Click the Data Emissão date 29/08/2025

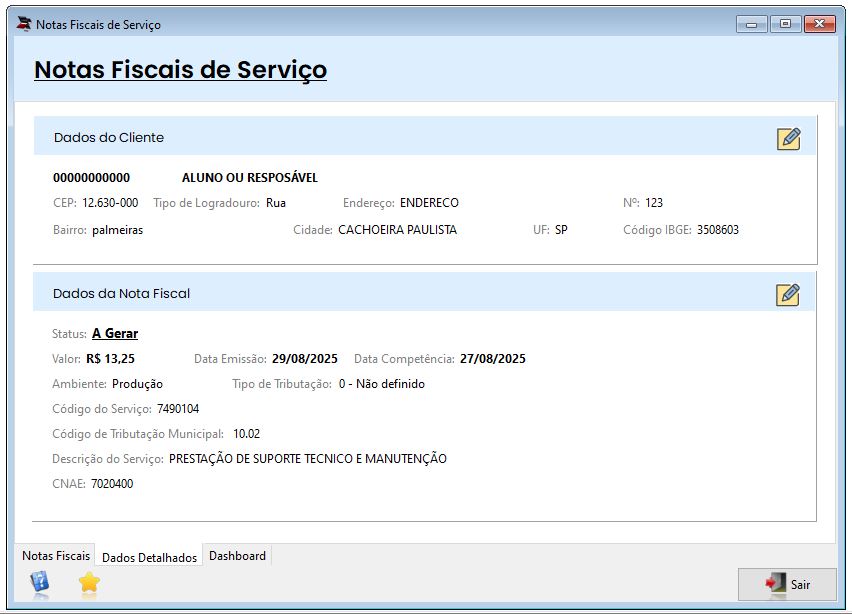pyautogui.click(x=305, y=359)
